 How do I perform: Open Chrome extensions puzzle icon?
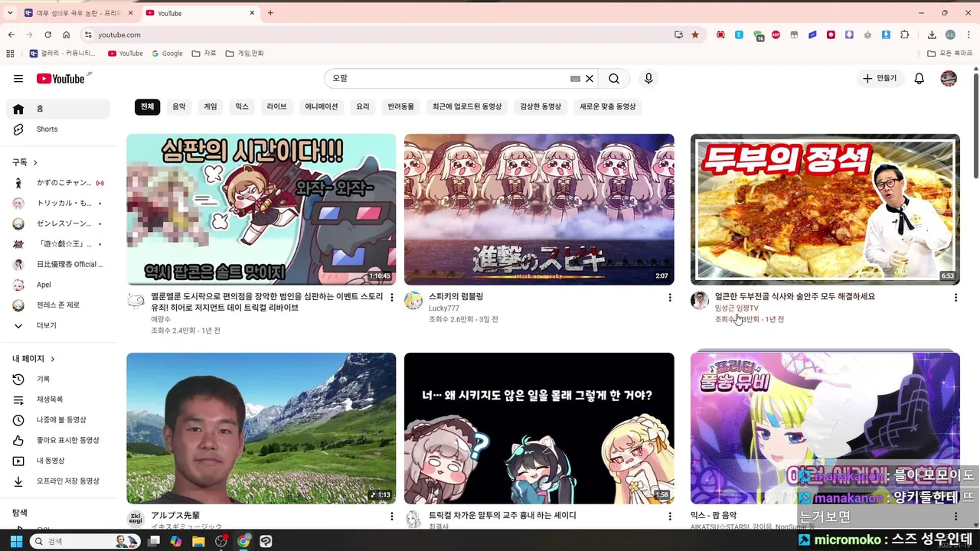coord(905,34)
